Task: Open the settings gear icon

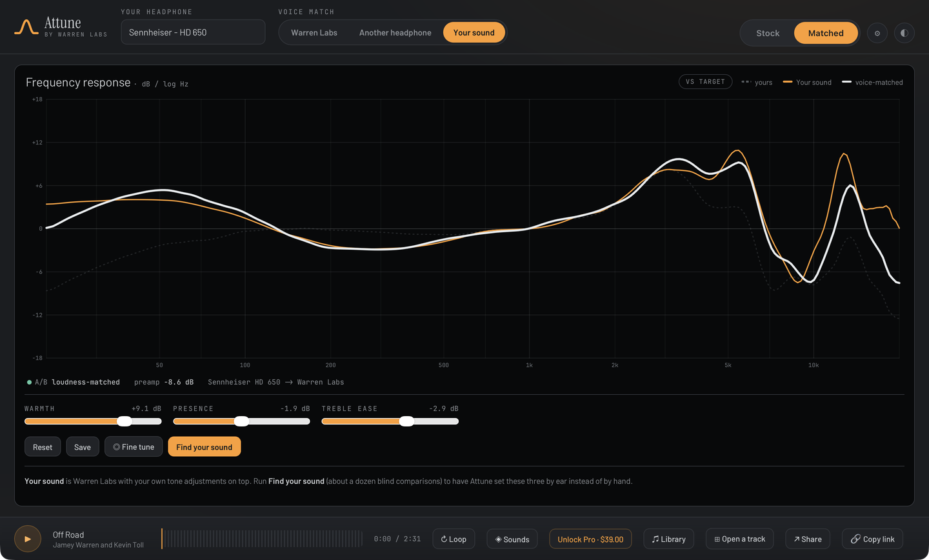Action: (x=877, y=33)
